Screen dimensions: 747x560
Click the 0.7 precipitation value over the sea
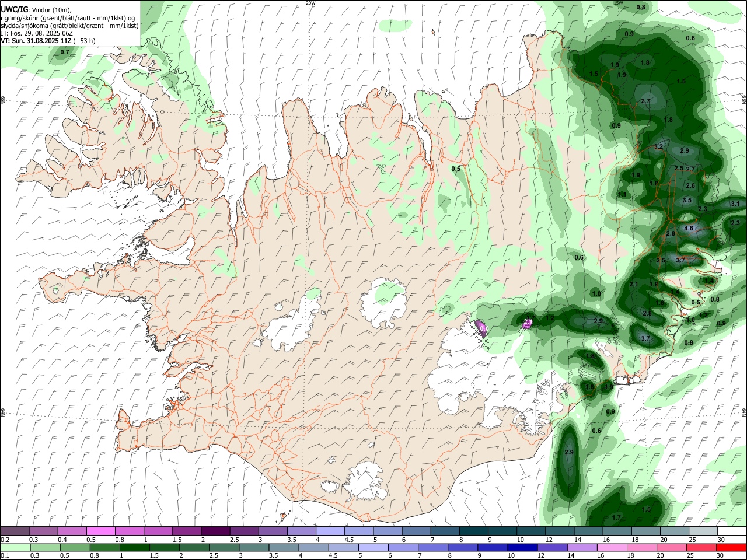pos(65,52)
